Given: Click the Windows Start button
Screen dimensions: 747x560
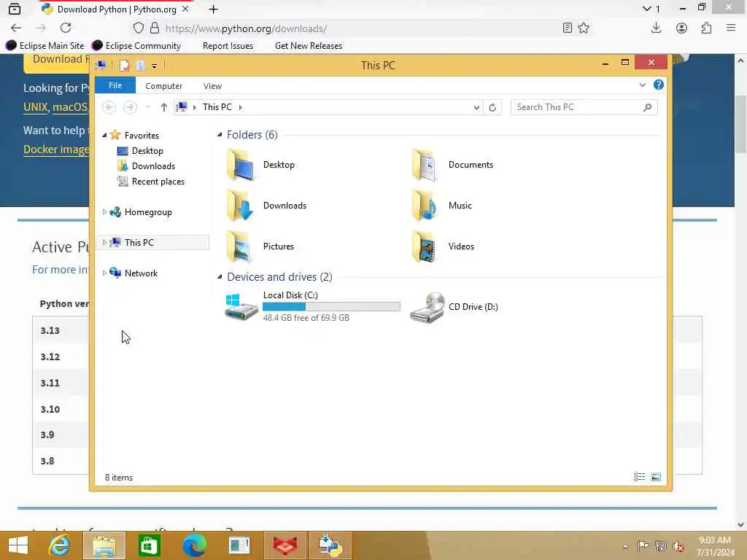Looking at the screenshot, I should [18, 545].
